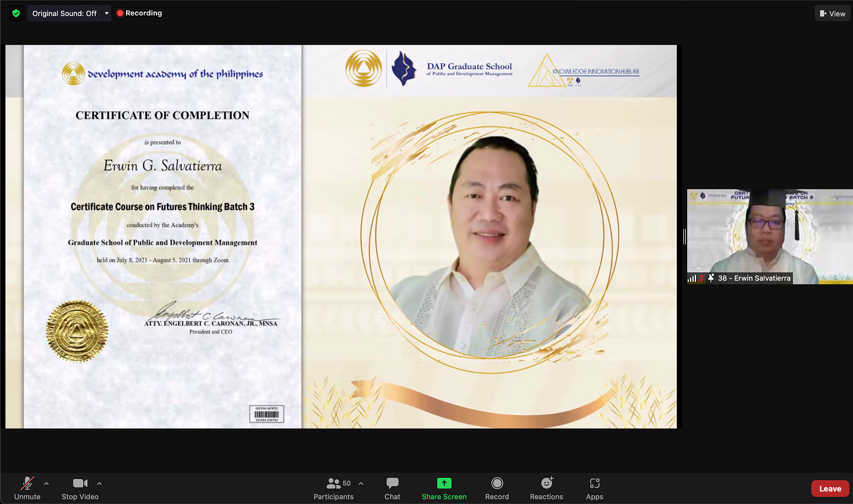
Task: Open the Apps panel
Action: tap(595, 489)
